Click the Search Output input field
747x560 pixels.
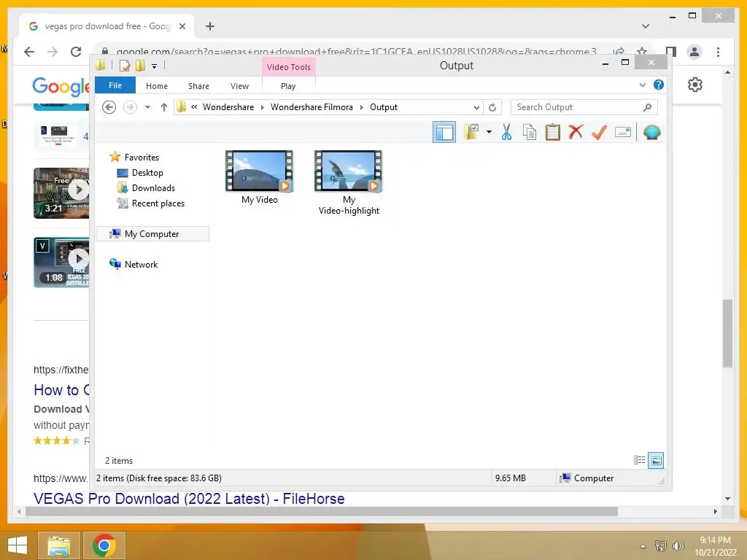pyautogui.click(x=584, y=107)
